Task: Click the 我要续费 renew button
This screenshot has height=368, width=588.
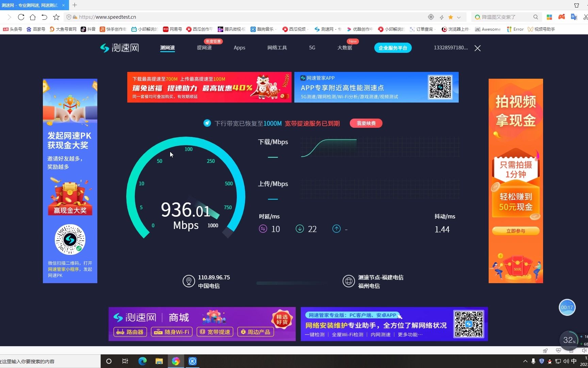Action: pyautogui.click(x=366, y=123)
